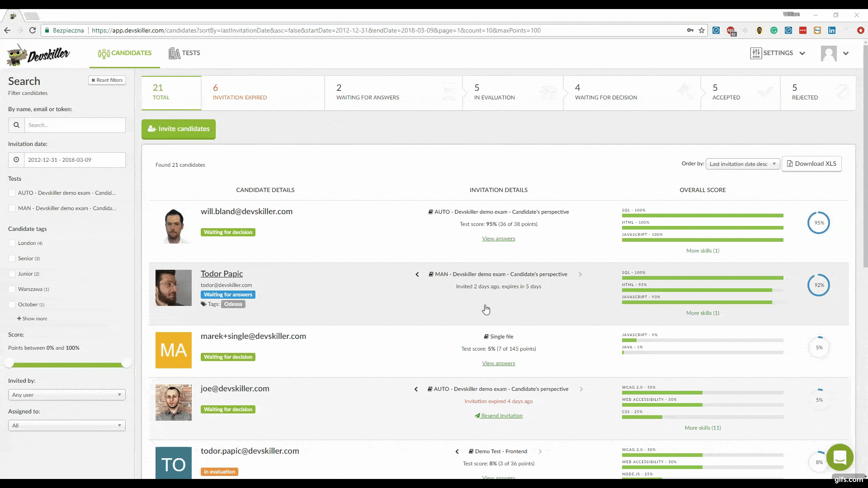Click the bookmark star in the address bar
Viewport: 868px width, 488px height.
pyautogui.click(x=702, y=30)
